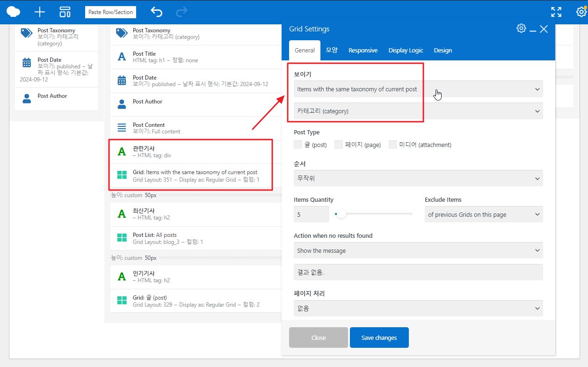Click the Post Content lines icon
This screenshot has width=588, height=367.
[122, 127]
